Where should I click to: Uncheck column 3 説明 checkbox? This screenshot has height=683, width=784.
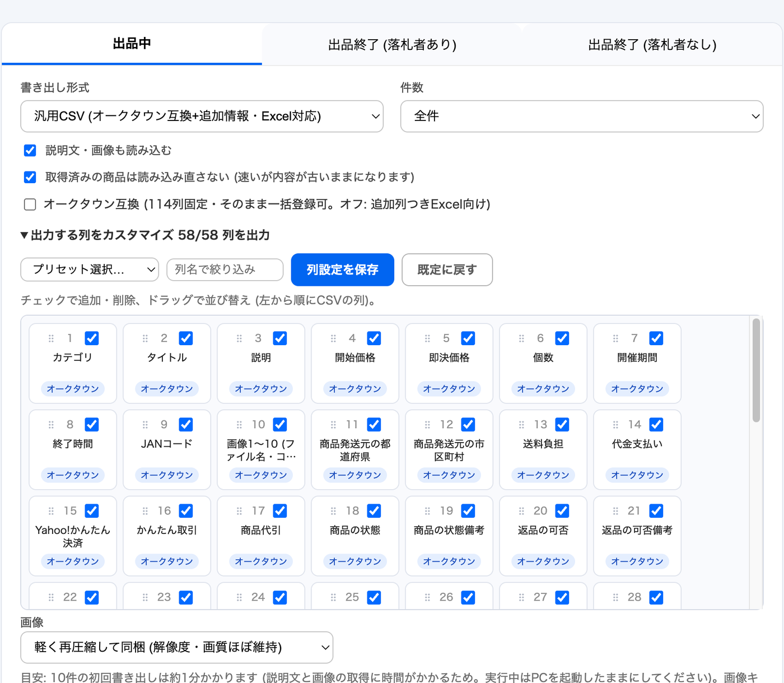click(x=280, y=338)
